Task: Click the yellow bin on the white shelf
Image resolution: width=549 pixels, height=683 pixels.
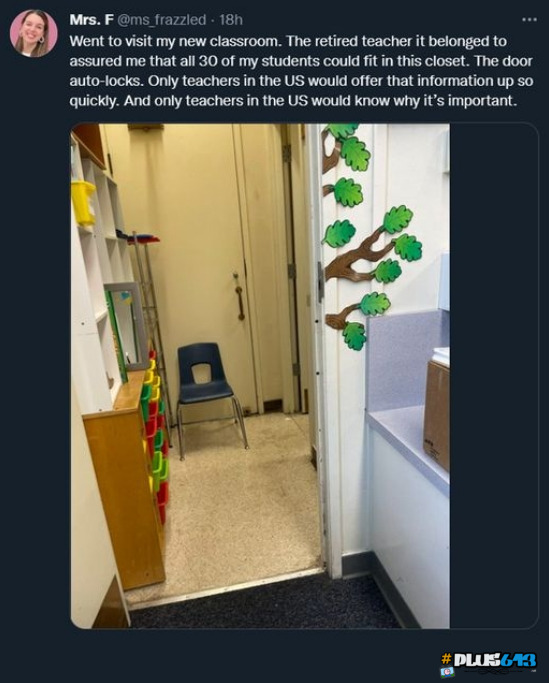Action: (83, 203)
